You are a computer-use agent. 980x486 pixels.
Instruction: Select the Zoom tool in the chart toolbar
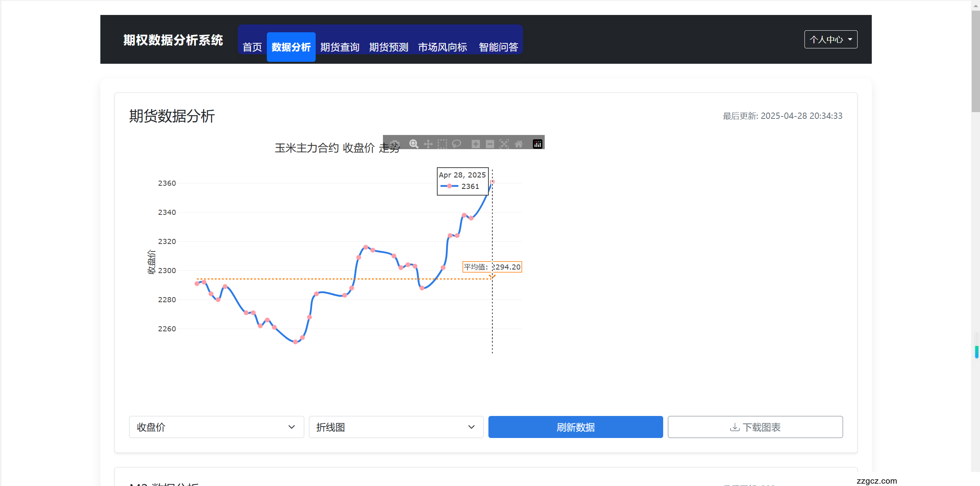[414, 144]
